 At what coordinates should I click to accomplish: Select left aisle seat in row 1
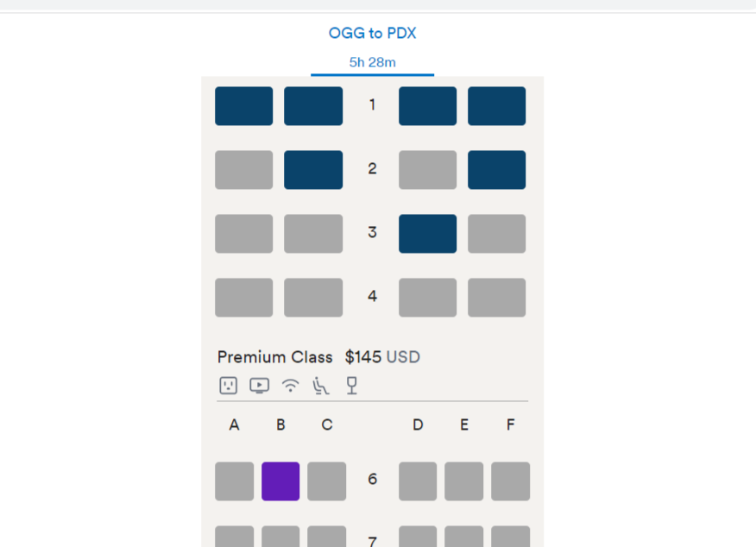tap(313, 106)
